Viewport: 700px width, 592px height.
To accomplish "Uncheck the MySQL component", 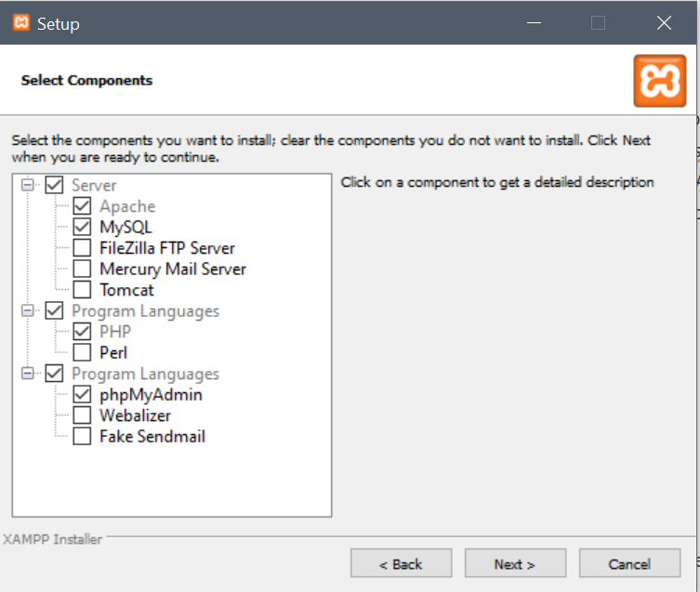I will pos(82,227).
